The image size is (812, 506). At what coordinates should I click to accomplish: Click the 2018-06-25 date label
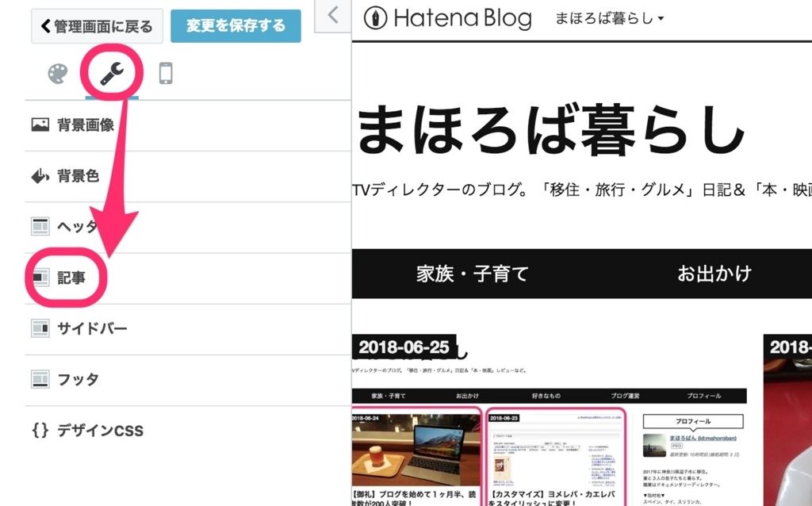pyautogui.click(x=404, y=347)
